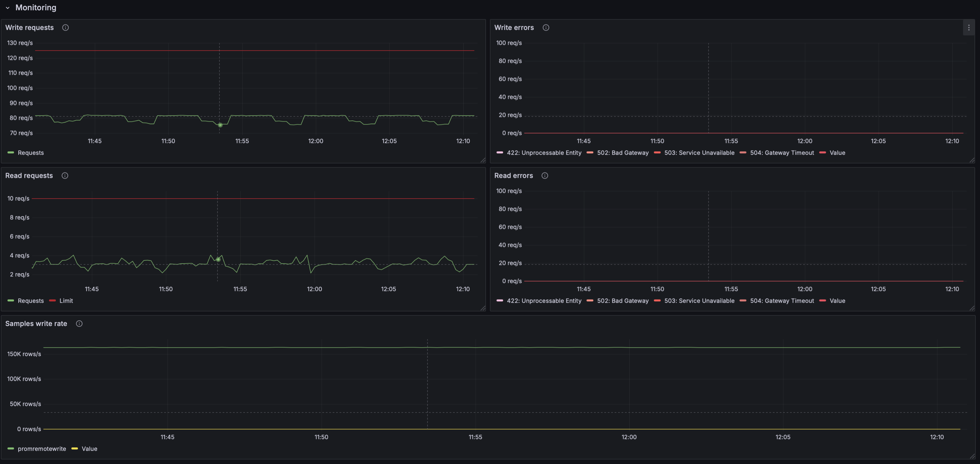The image size is (980, 464).
Task: Open the Write requests panel title menu
Action: pyautogui.click(x=29, y=27)
